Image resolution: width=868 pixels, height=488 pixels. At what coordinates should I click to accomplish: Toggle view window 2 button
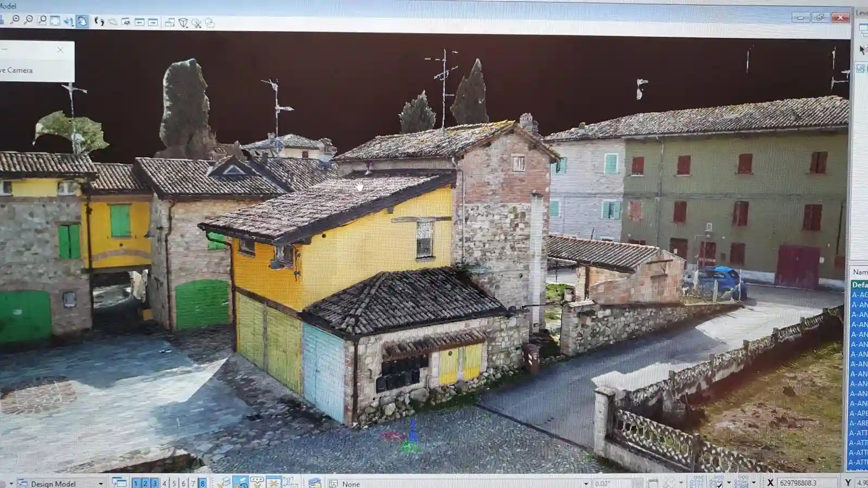pos(145,483)
